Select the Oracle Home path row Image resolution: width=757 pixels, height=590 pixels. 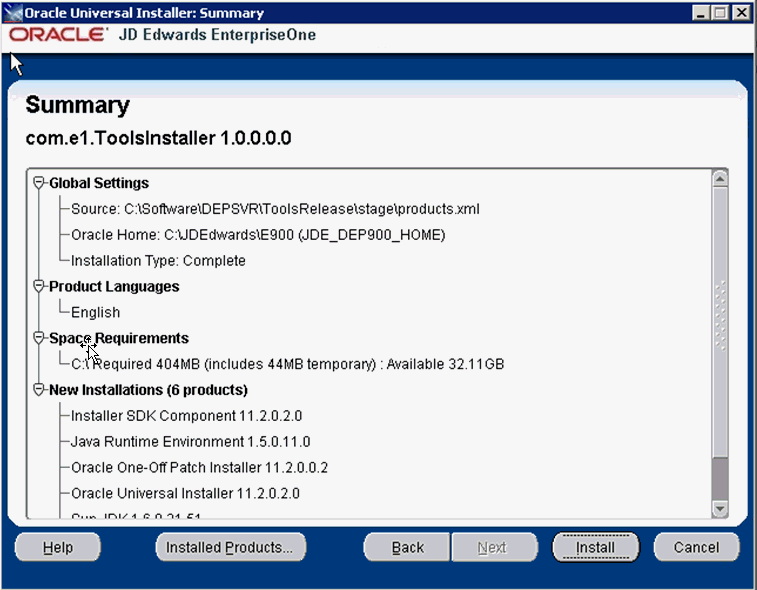tap(258, 235)
